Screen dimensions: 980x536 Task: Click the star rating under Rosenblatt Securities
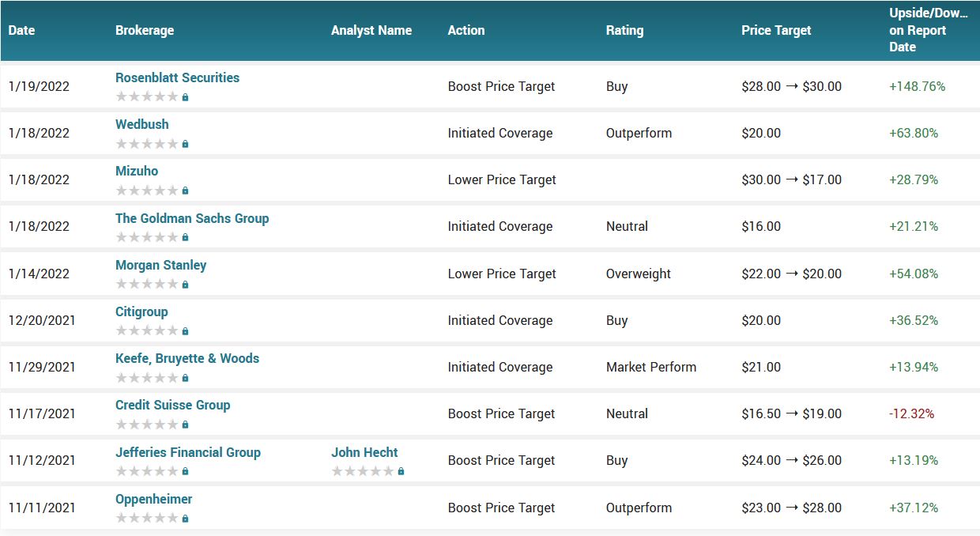[x=147, y=97]
